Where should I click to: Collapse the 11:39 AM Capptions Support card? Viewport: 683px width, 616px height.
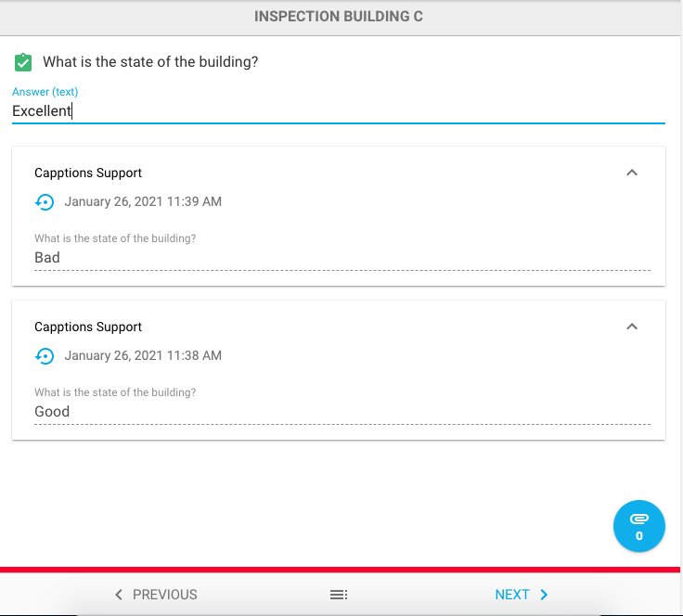(x=632, y=173)
